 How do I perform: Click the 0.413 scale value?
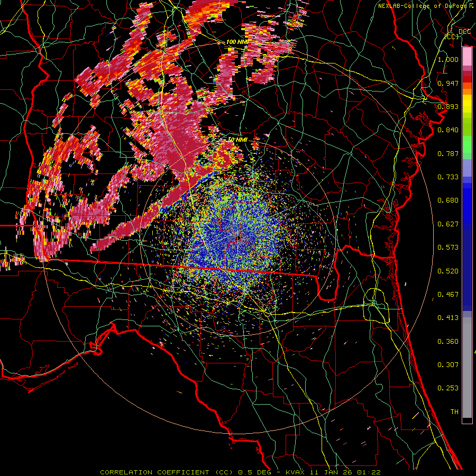(448, 318)
